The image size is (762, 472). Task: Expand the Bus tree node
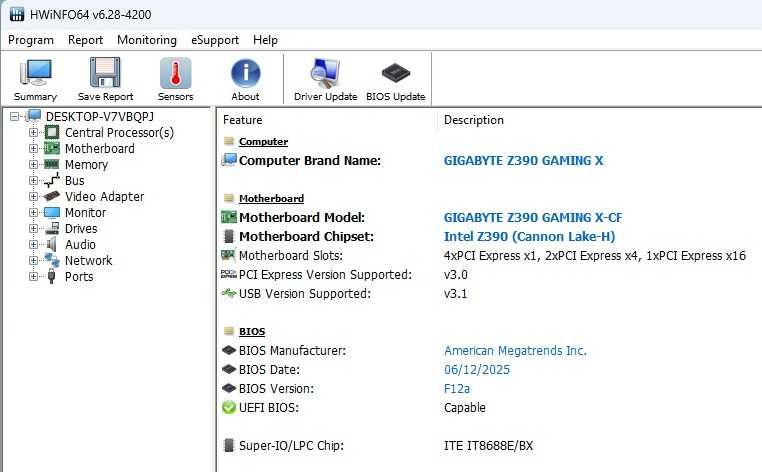33,180
